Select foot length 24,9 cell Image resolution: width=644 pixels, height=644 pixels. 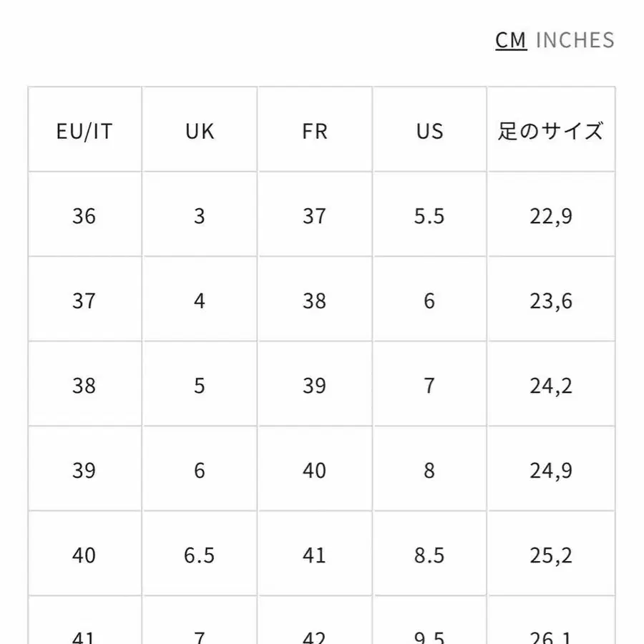click(x=551, y=470)
